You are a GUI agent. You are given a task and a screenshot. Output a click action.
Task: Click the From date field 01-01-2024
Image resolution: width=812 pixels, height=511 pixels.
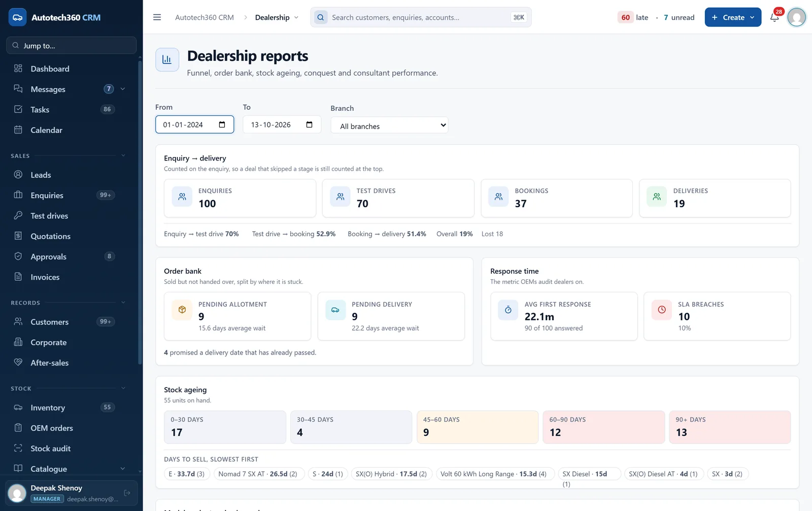(194, 124)
